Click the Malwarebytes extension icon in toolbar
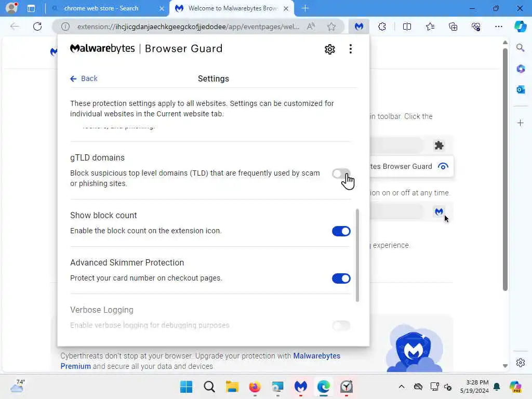Screen dimensions: 532x399 pyautogui.click(x=358, y=26)
